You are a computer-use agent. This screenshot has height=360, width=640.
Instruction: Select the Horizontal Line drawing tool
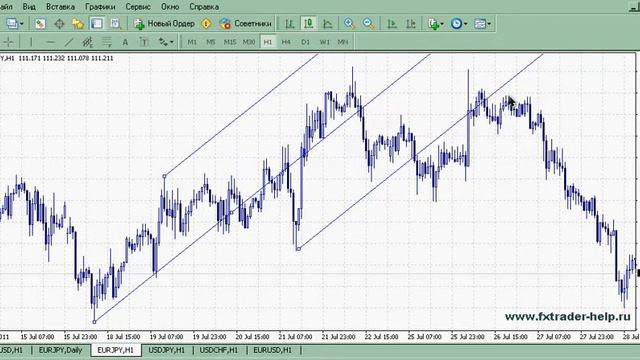point(50,42)
